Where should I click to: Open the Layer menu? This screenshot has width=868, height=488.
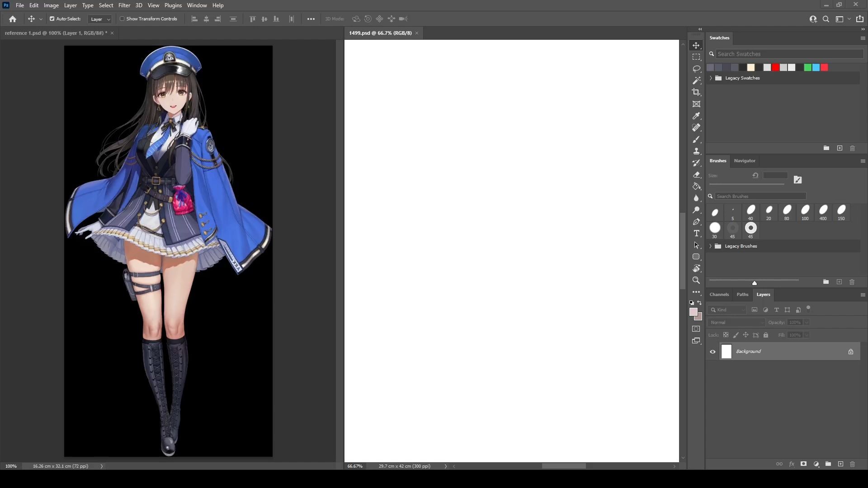(70, 5)
